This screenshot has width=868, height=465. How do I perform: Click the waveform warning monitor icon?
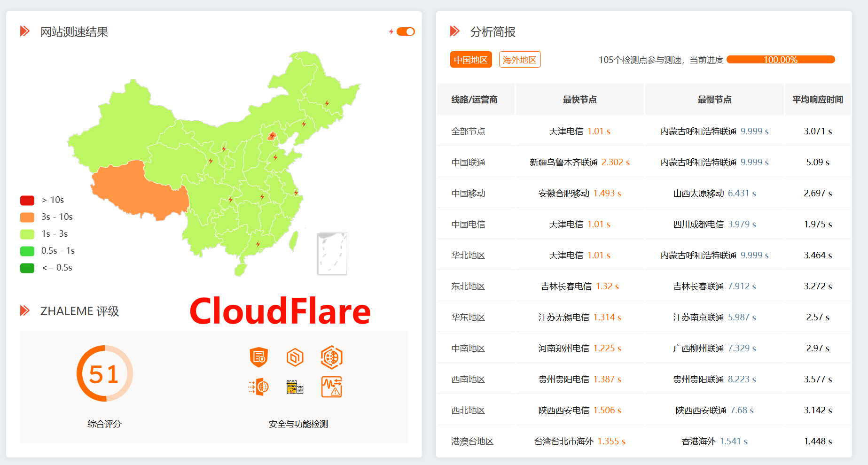coord(332,387)
